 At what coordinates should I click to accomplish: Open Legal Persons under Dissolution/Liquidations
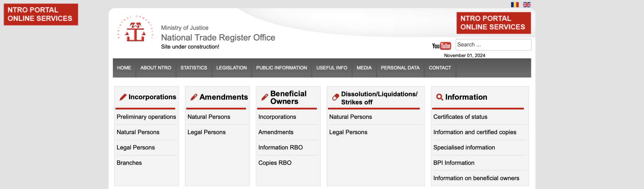(348, 132)
